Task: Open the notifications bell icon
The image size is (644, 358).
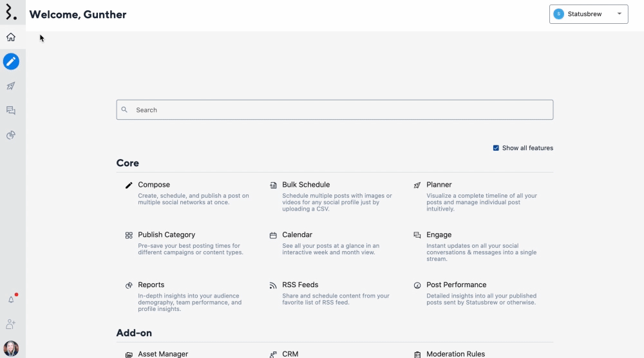Action: point(11,299)
